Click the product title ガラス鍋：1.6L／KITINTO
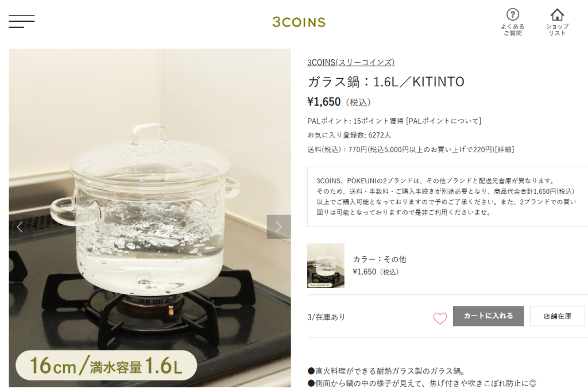Viewport: 588px width, 388px height. coord(386,82)
